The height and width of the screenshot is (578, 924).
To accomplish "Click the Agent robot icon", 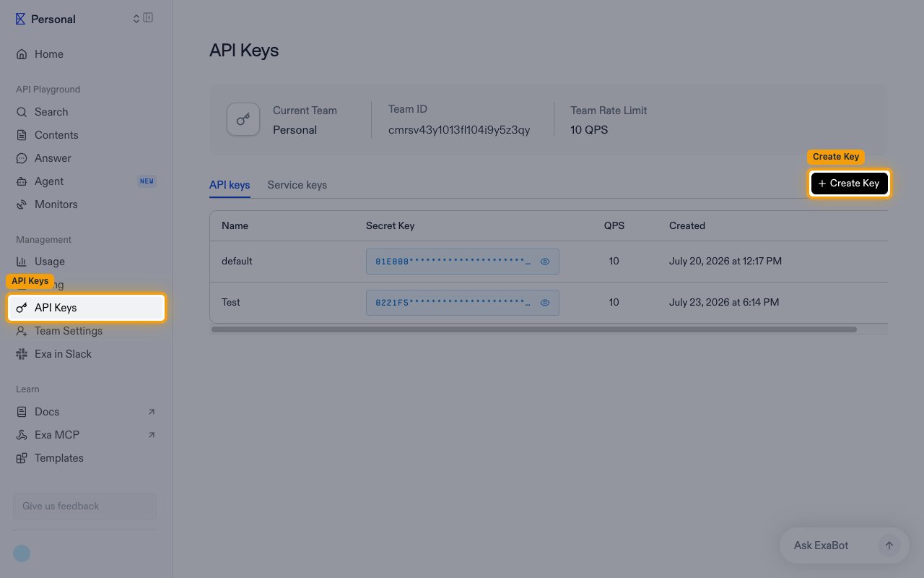I will [x=22, y=181].
